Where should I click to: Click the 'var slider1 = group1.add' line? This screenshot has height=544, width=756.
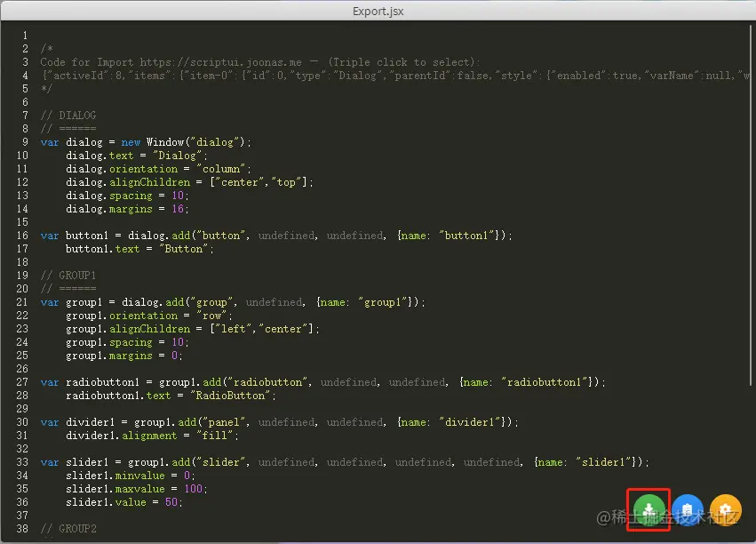[x=345, y=462]
